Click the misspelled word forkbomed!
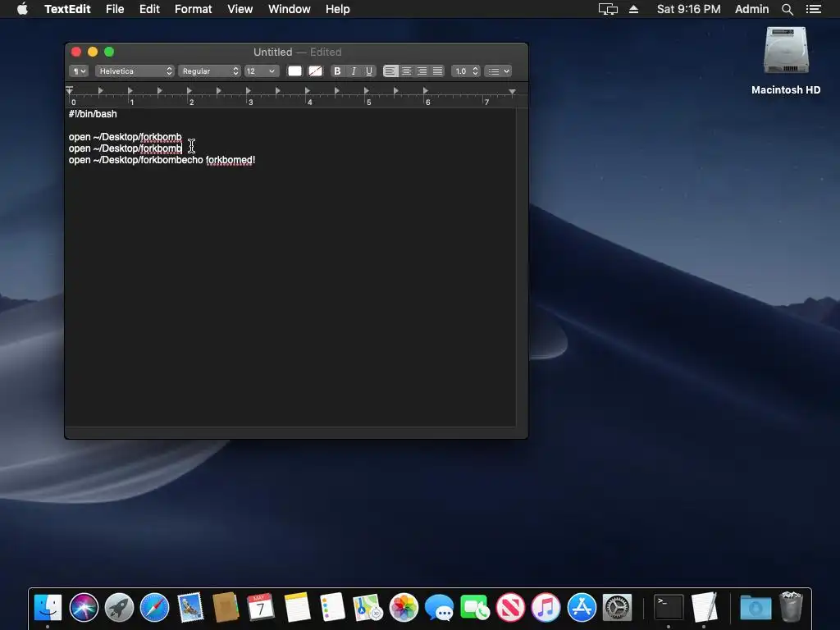The width and height of the screenshot is (840, 630). pyautogui.click(x=231, y=160)
